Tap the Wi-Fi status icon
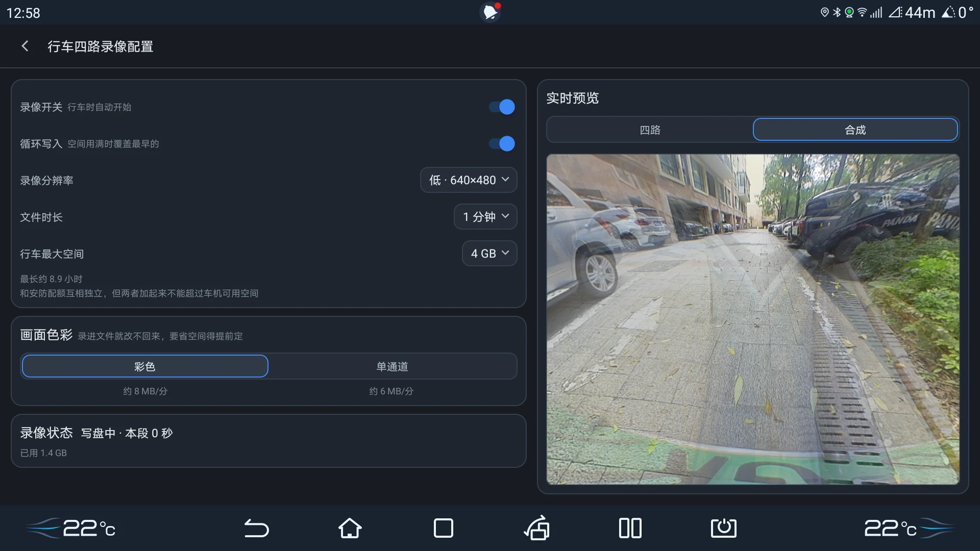The image size is (980, 551). 862,12
